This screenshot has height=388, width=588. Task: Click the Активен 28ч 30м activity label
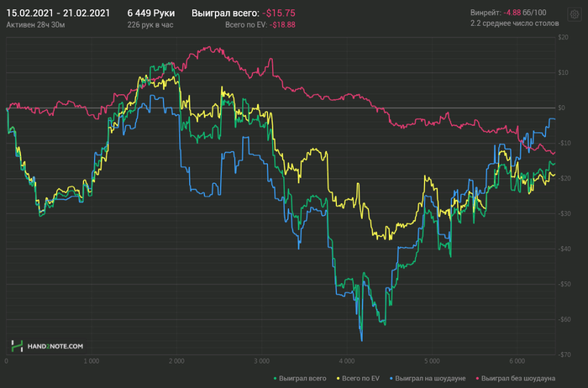pyautogui.click(x=35, y=24)
